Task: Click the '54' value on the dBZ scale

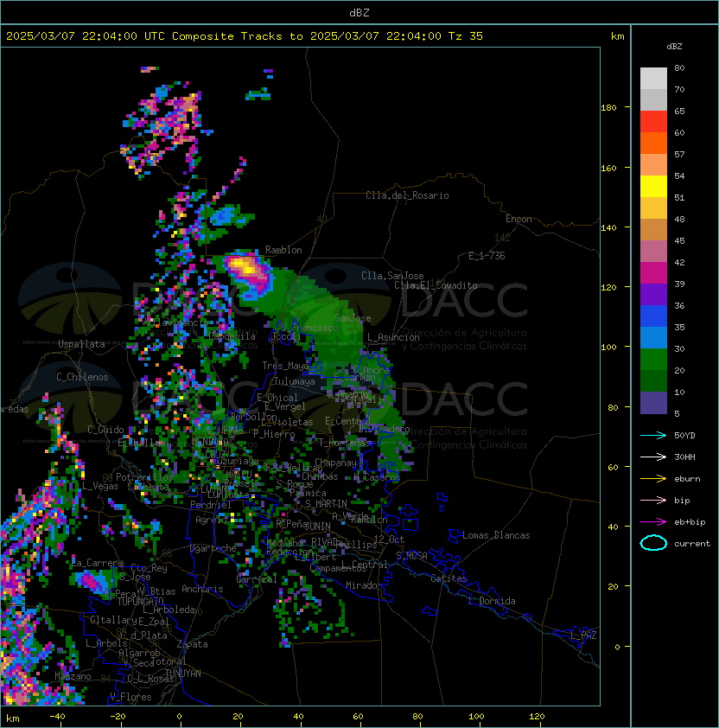Action: click(679, 176)
